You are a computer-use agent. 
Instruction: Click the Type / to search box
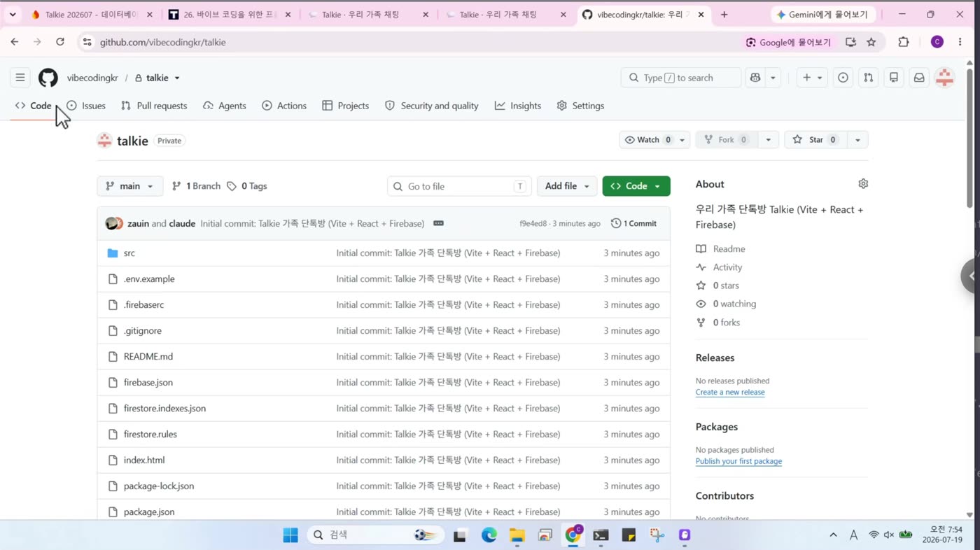pos(680,78)
